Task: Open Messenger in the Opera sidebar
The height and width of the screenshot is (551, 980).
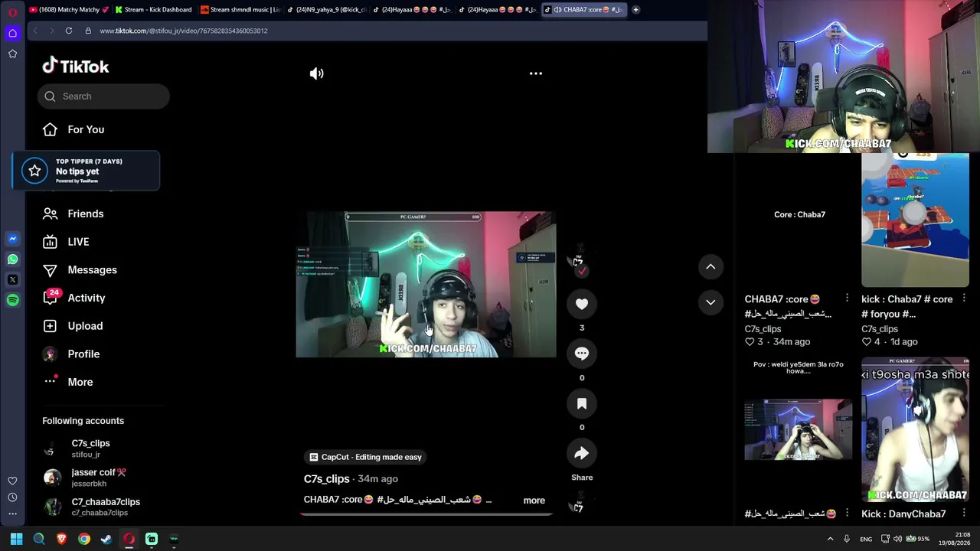Action: pyautogui.click(x=12, y=239)
